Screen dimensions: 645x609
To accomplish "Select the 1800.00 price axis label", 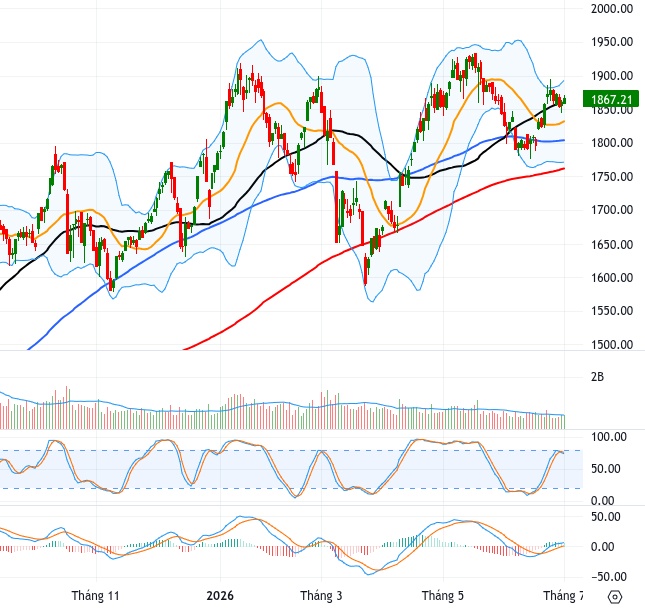I will pos(612,143).
